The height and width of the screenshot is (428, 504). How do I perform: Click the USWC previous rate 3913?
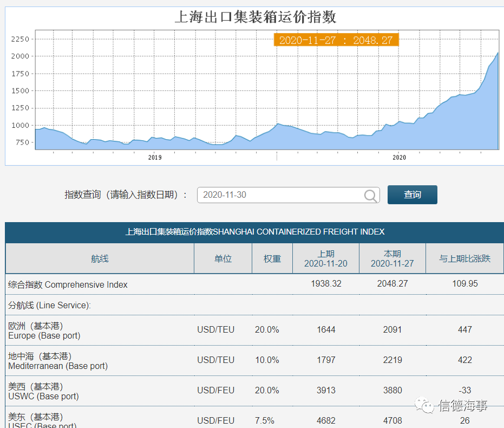pyautogui.click(x=326, y=391)
